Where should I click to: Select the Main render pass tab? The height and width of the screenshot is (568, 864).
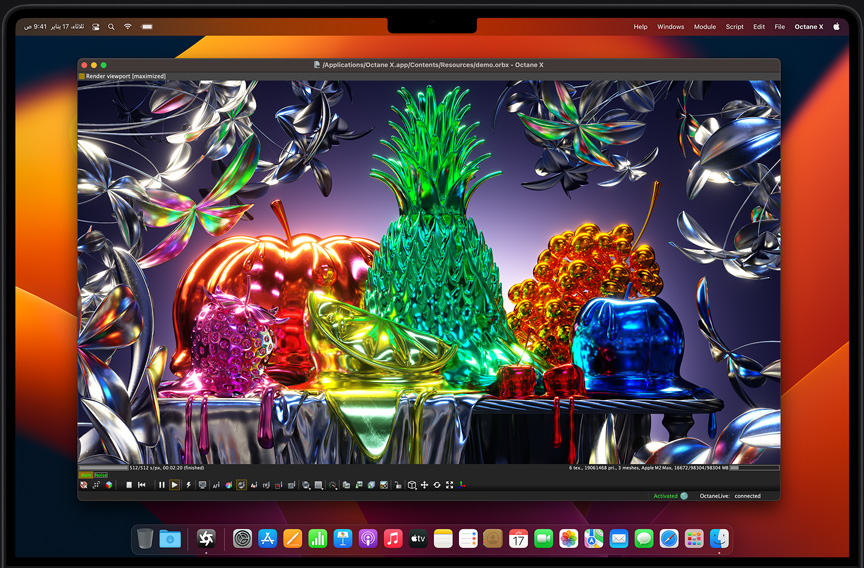tap(86, 475)
